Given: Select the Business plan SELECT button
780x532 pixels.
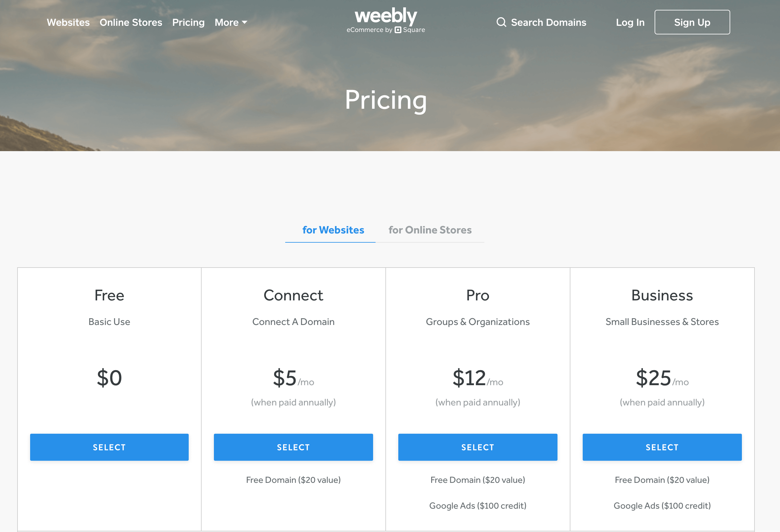Looking at the screenshot, I should tap(662, 447).
